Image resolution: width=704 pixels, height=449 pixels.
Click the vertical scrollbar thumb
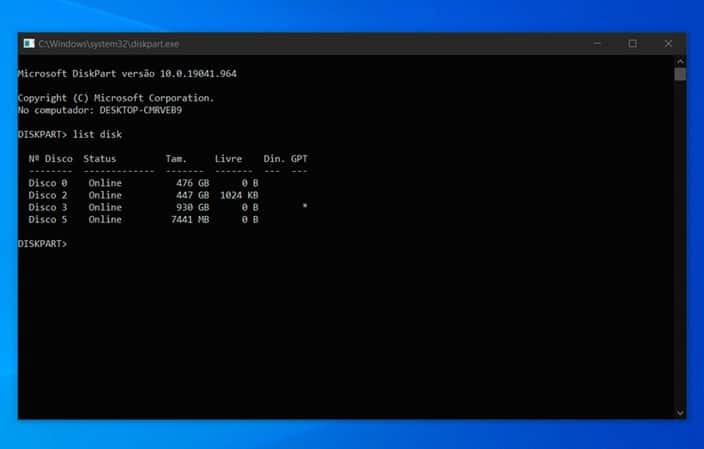pos(680,74)
